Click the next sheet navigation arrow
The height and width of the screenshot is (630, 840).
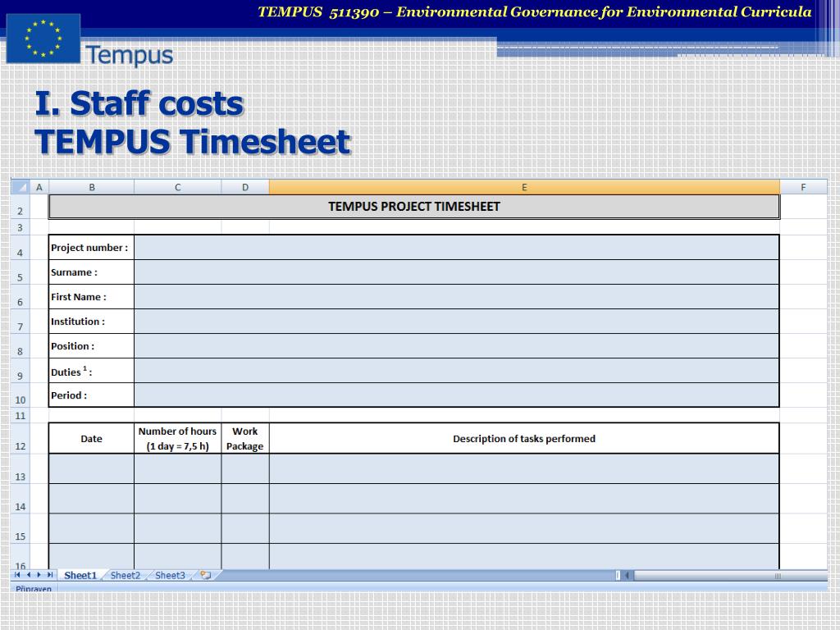pos(39,575)
